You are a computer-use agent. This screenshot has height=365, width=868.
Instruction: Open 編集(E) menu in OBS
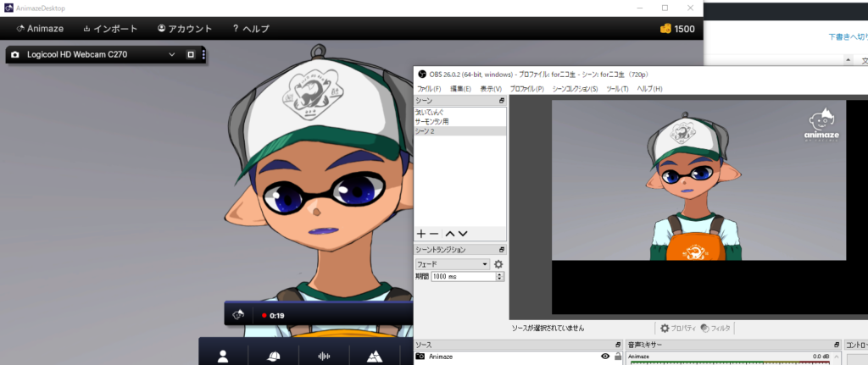click(x=460, y=88)
